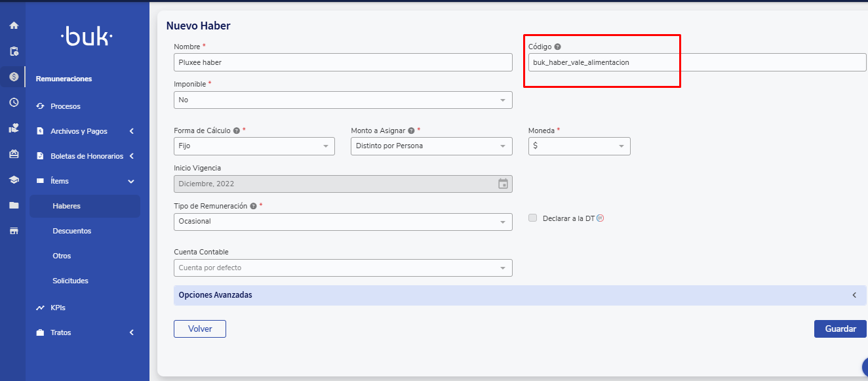
Task: Enable the Declarar a la DT checkbox
Action: coord(532,218)
